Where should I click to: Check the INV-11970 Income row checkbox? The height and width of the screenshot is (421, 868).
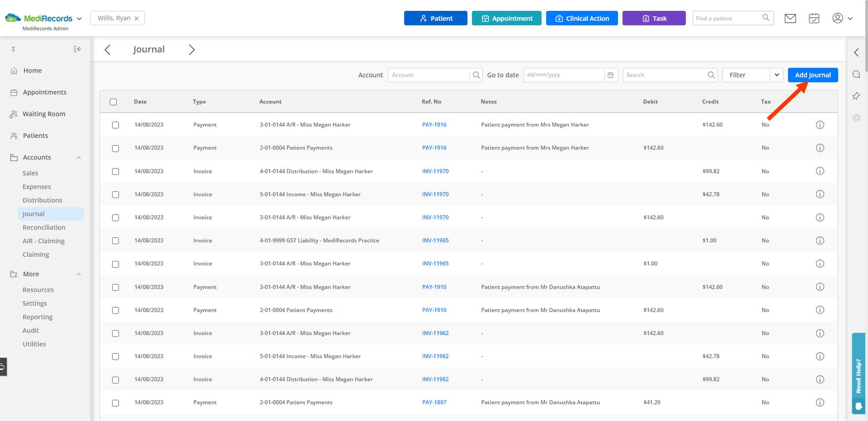[x=116, y=195]
